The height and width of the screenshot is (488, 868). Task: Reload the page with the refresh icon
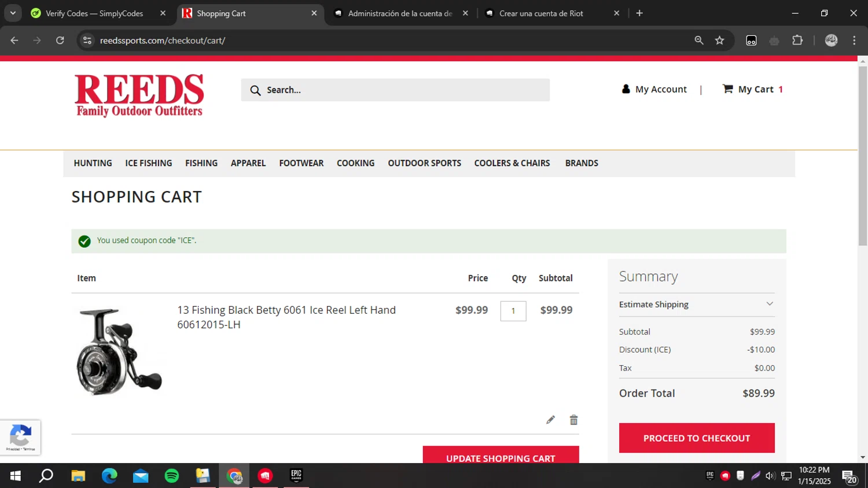60,41
